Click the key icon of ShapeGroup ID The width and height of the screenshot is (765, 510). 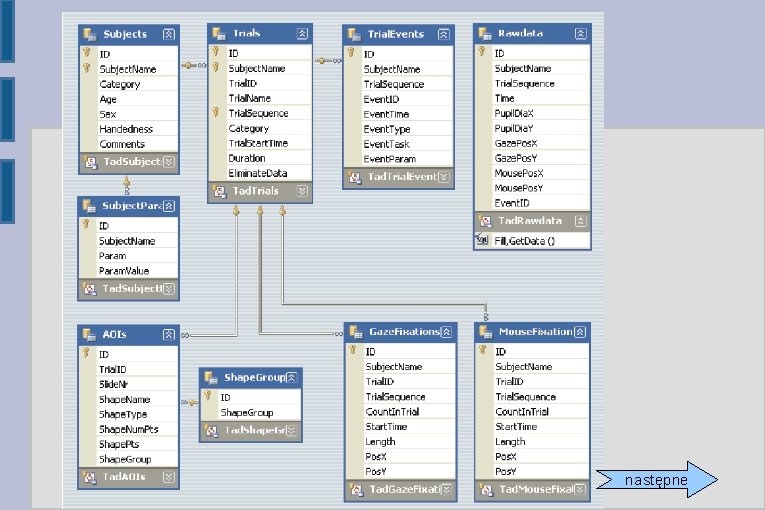coord(208,396)
